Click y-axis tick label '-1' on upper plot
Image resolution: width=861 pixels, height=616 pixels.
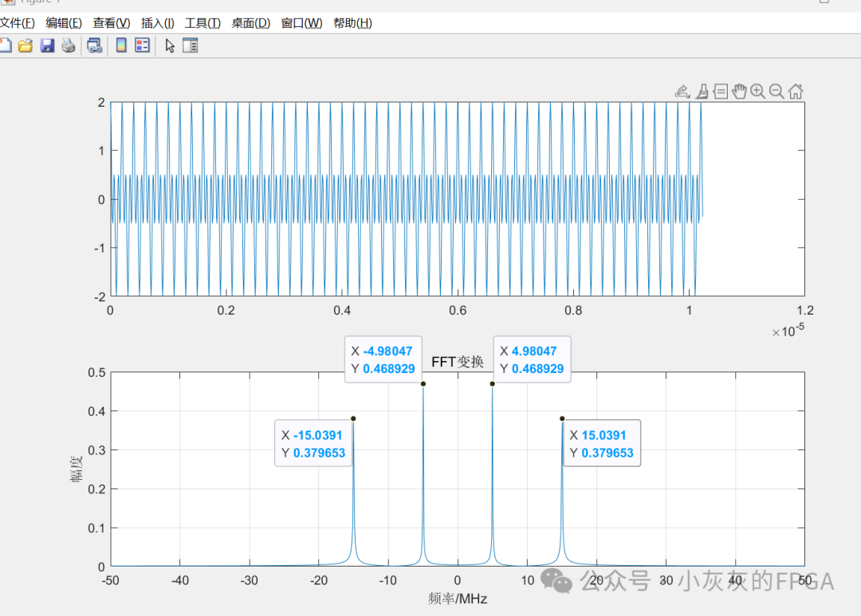pos(99,248)
